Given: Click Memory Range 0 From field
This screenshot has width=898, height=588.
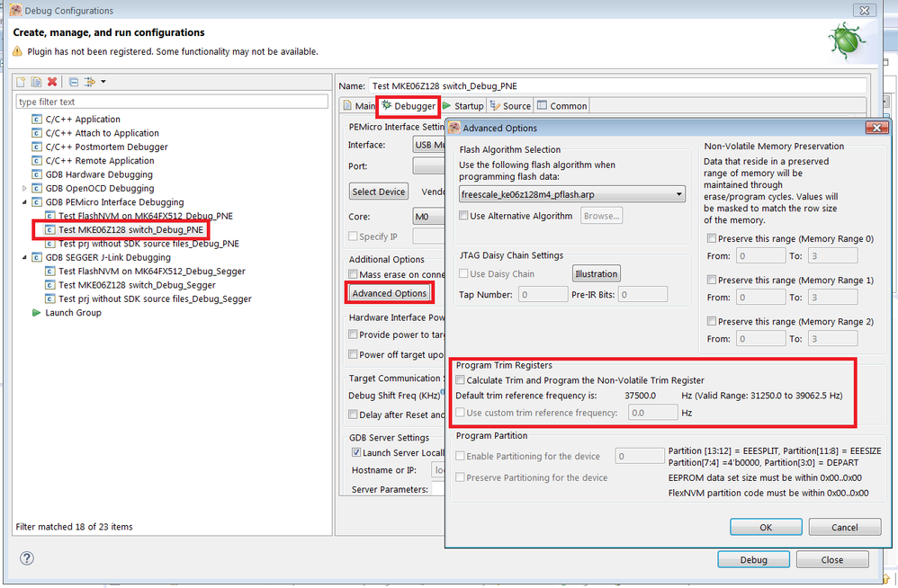Looking at the screenshot, I should click(760, 255).
